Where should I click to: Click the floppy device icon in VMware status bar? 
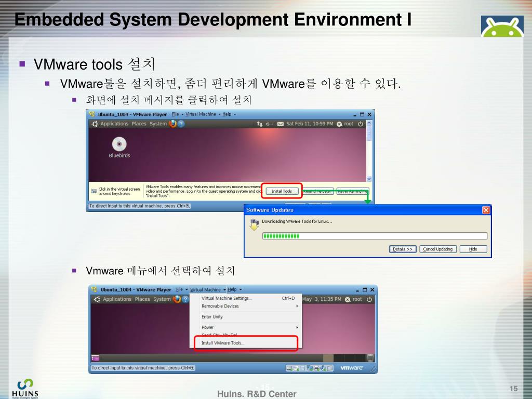click(303, 368)
